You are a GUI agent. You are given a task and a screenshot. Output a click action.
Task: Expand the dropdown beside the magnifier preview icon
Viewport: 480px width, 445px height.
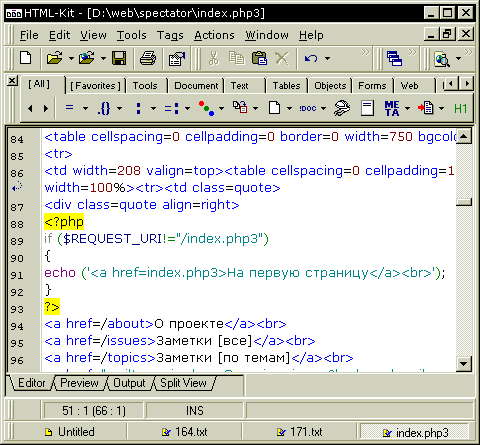(459, 59)
